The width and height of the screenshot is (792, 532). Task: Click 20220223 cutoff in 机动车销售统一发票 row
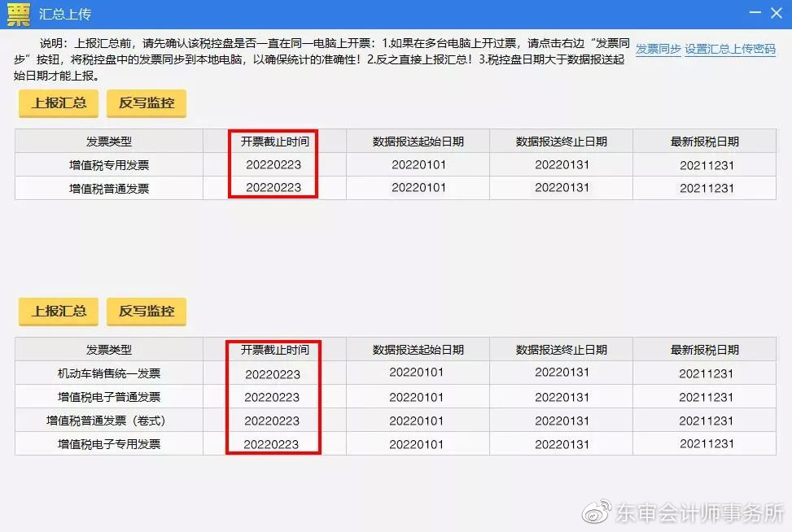click(273, 374)
